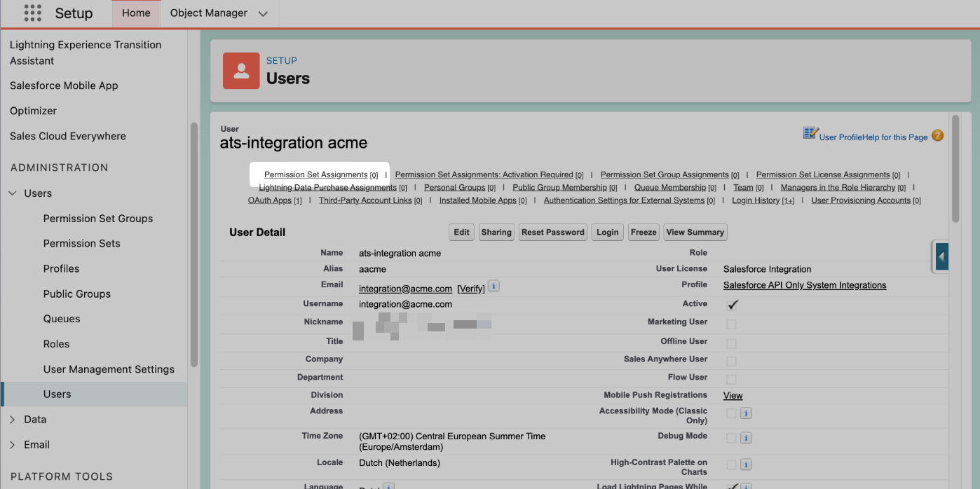Open Optimizer in sidebar
This screenshot has height=489, width=980.
pos(33,111)
